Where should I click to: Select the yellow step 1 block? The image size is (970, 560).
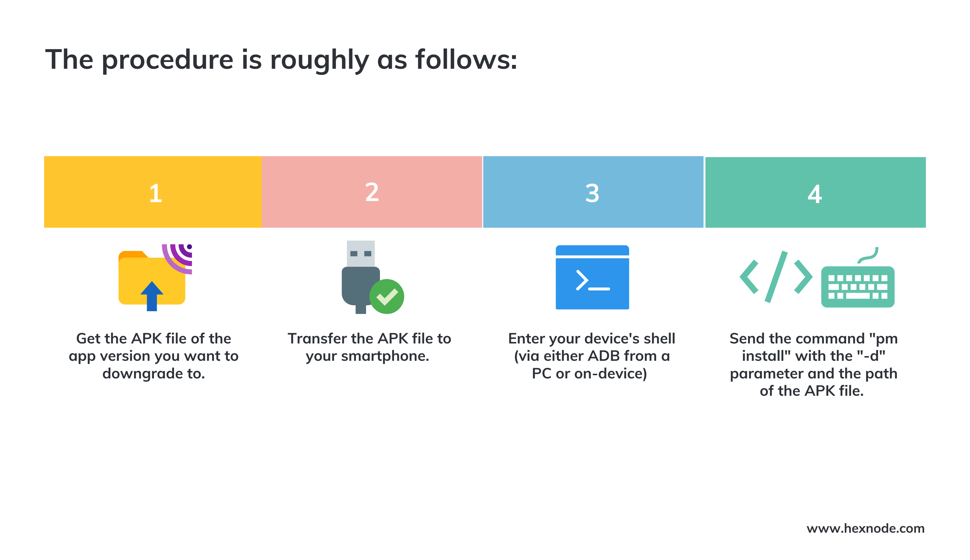[x=153, y=192]
